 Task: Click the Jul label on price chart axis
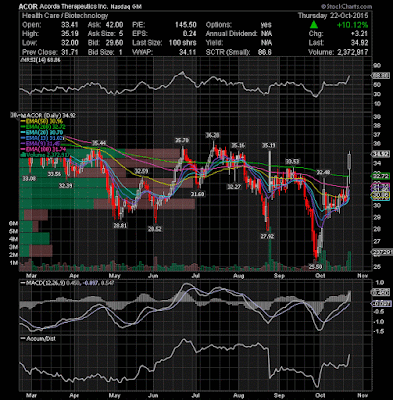196,276
